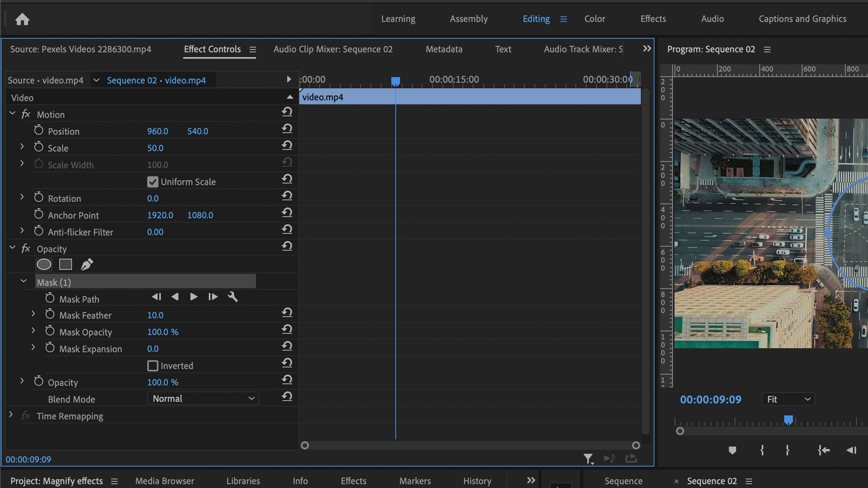Uncheck the Uniform Scale checkbox
The image size is (868, 488).
tap(152, 182)
